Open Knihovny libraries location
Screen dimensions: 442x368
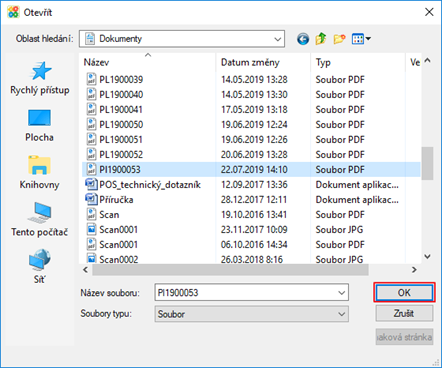click(39, 173)
